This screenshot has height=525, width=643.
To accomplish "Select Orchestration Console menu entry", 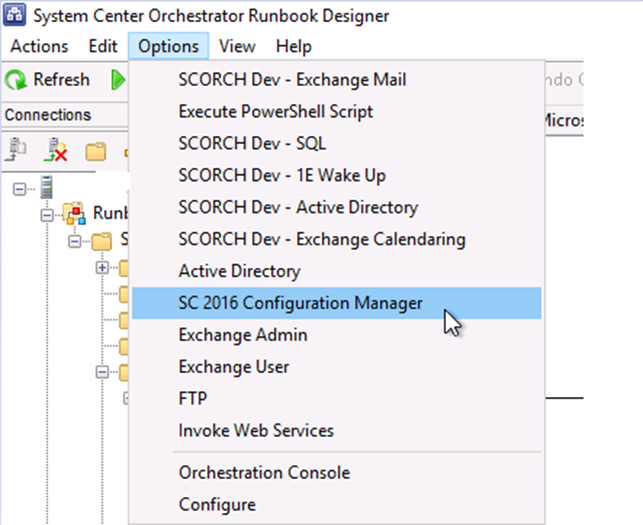I will [336, 473].
